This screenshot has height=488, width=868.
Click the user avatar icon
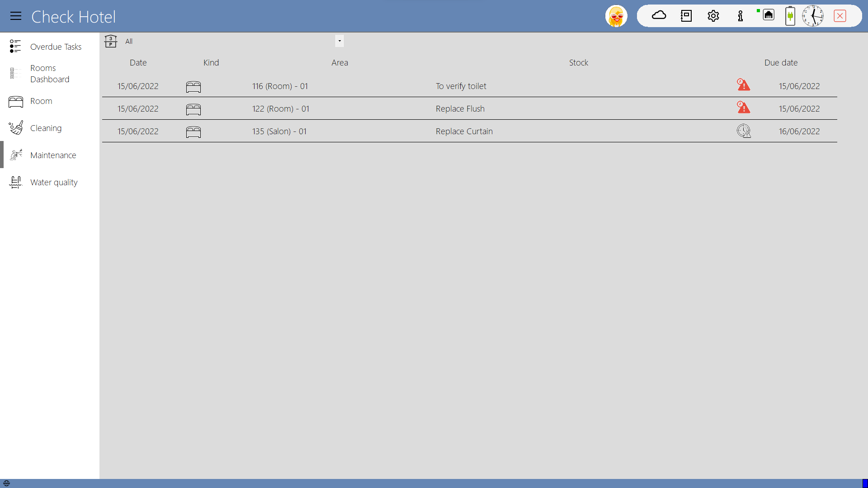(x=616, y=16)
